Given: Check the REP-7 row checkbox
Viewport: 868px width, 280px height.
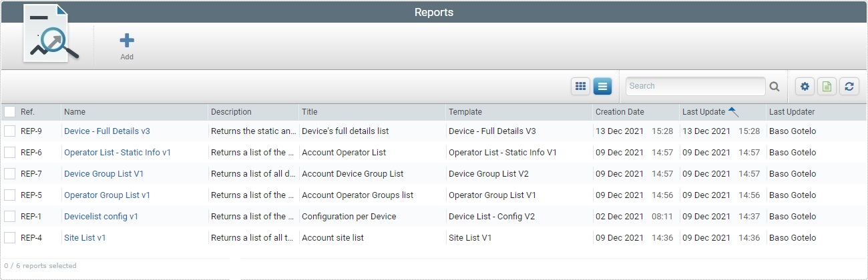Looking at the screenshot, I should click(x=9, y=174).
